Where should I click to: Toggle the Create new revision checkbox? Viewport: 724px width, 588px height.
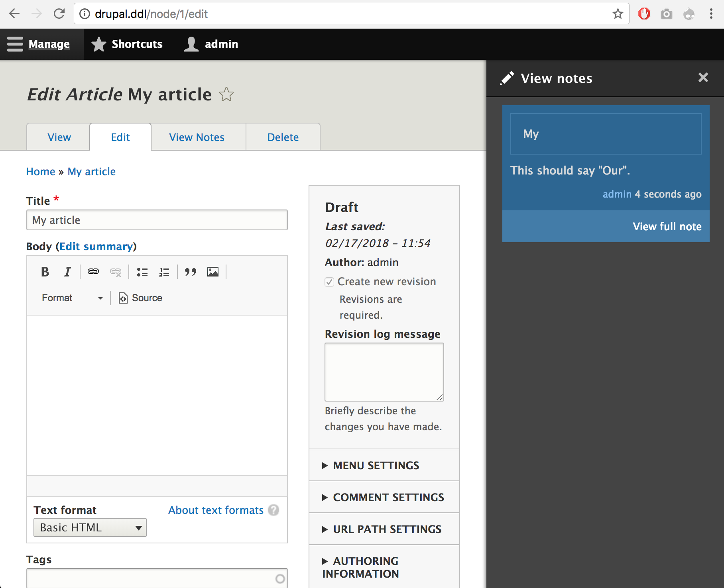click(329, 282)
